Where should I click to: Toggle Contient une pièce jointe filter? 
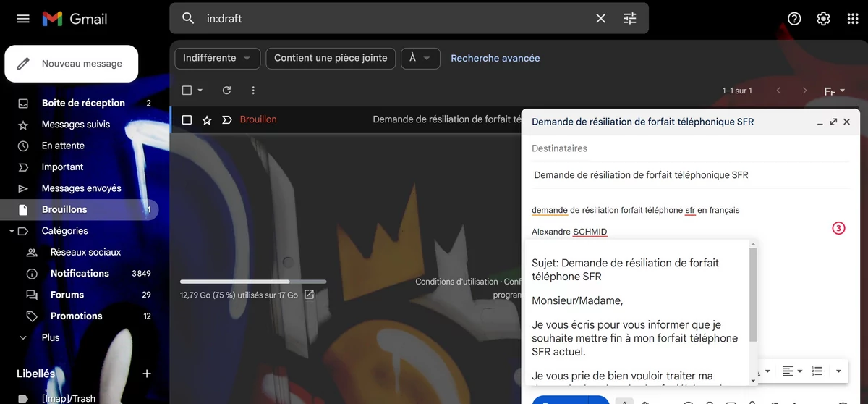click(x=331, y=58)
